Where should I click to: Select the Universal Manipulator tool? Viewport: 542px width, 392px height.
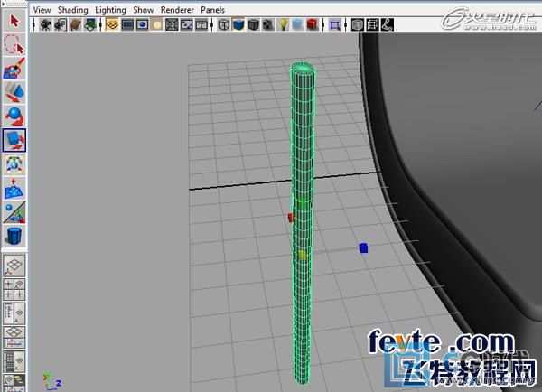[x=14, y=164]
